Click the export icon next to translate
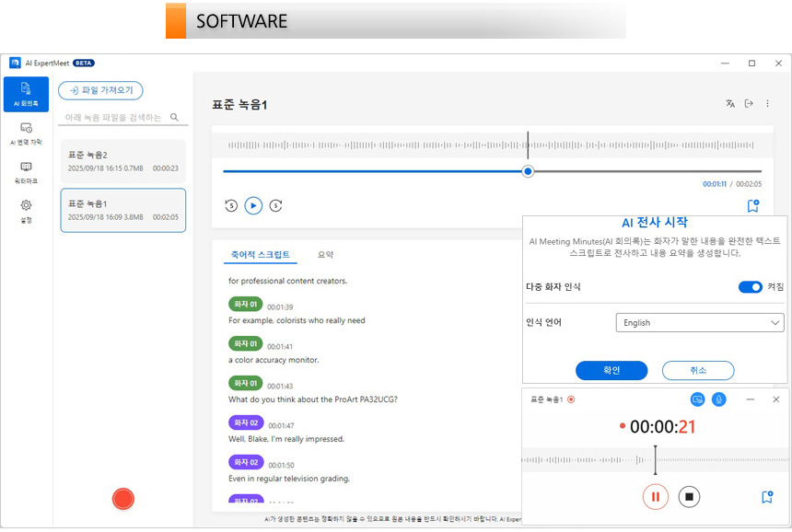 (749, 104)
